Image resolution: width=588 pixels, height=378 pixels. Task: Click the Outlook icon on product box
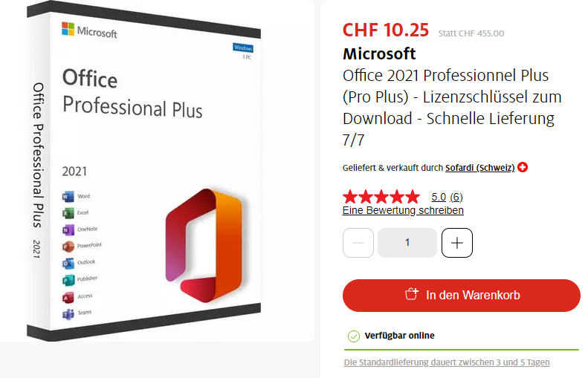click(x=68, y=263)
